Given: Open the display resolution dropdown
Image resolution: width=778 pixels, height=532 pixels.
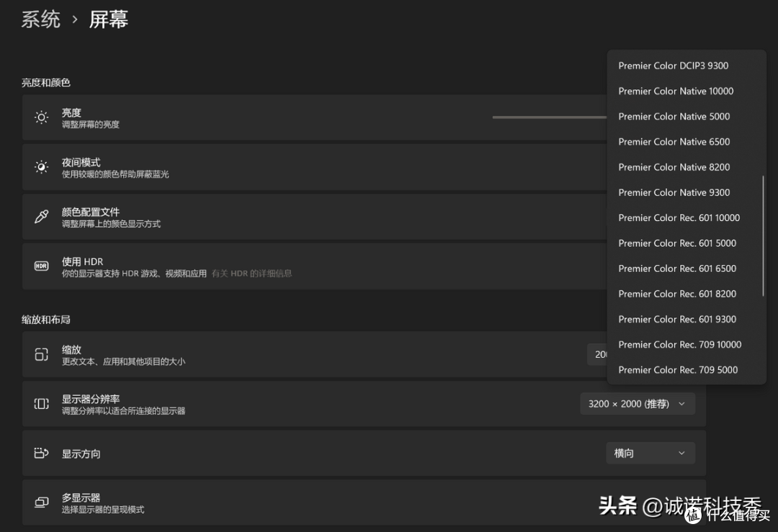Looking at the screenshot, I should point(637,403).
